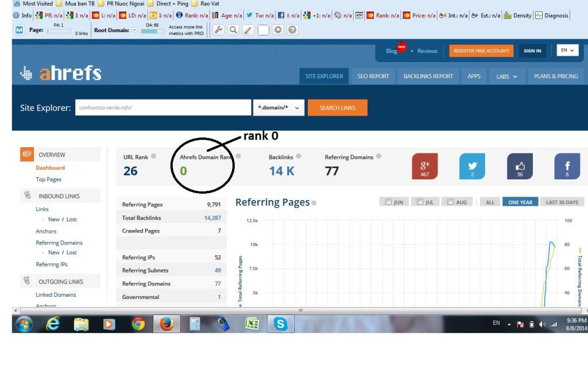The image size is (588, 368).
Task: Click the Google +1: n/a indicator
Action: (317, 16)
